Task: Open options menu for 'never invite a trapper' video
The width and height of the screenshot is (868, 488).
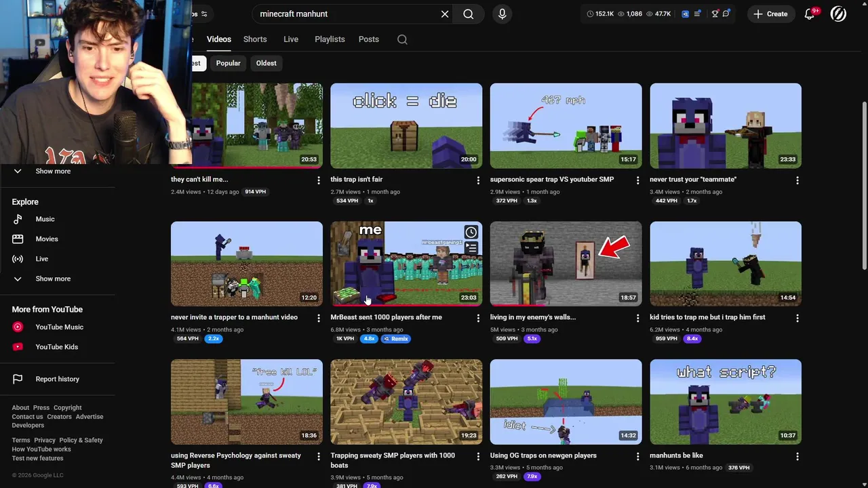Action: click(319, 318)
